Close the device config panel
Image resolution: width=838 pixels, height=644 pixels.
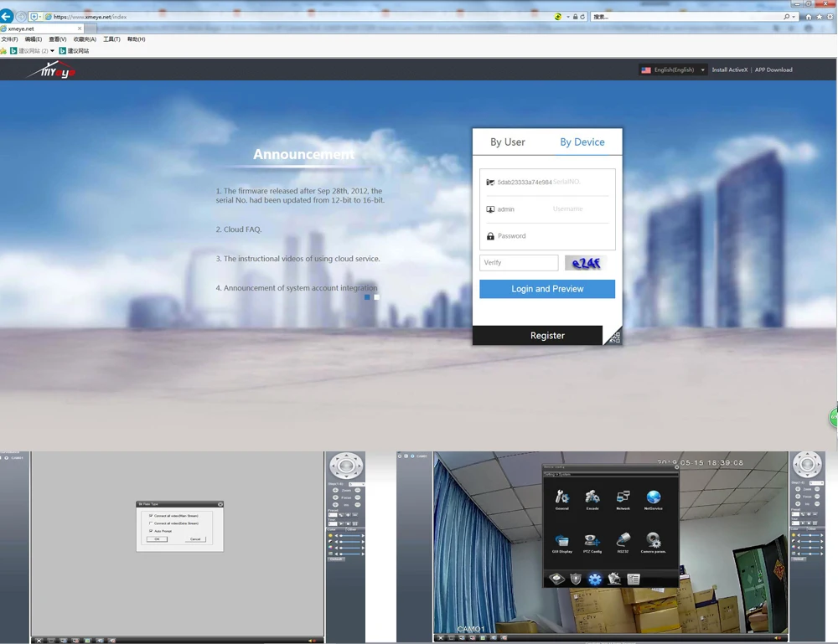(x=676, y=466)
